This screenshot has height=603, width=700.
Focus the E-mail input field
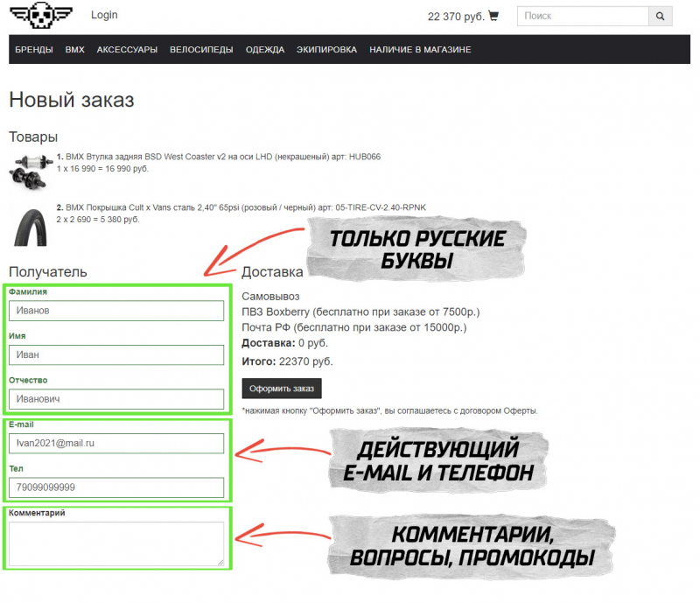(116, 443)
